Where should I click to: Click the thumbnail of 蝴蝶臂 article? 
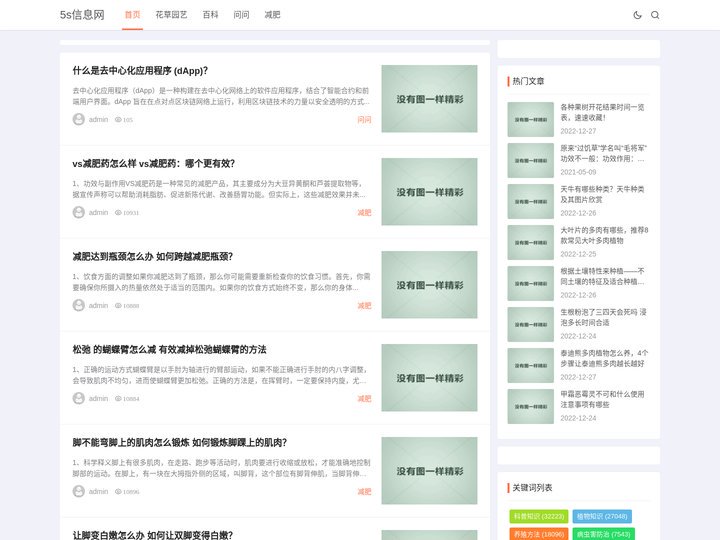[429, 377]
